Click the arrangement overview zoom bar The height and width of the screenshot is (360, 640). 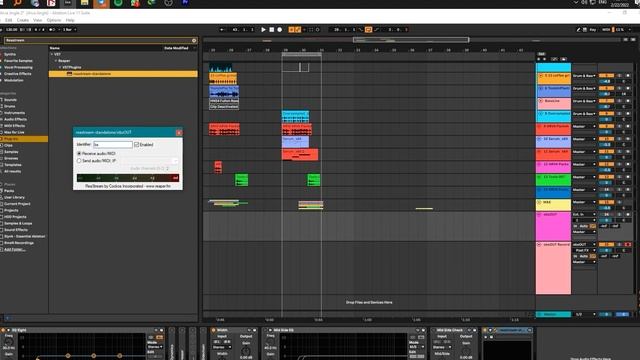click(411, 40)
